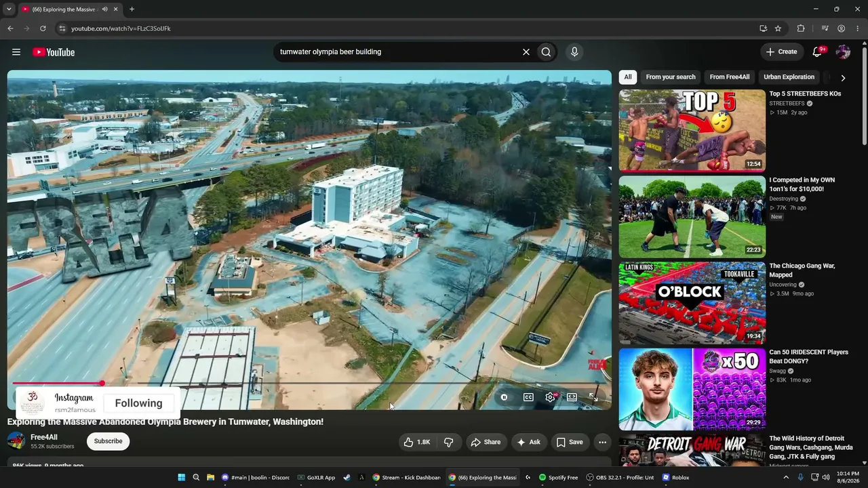Toggle closed captions on the video
The width and height of the screenshot is (868, 488).
pos(528,397)
